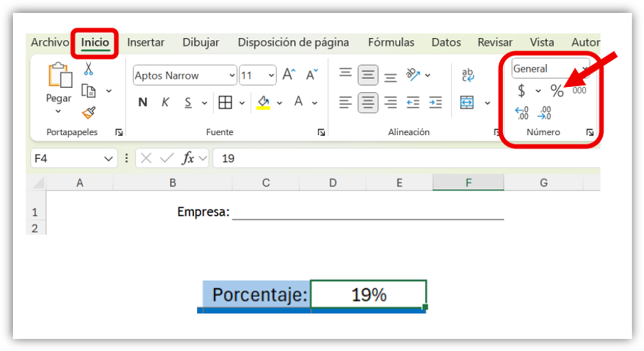Viewport: 644px width, 351px height.
Task: Open the Datos ribbon tab
Action: click(x=446, y=42)
